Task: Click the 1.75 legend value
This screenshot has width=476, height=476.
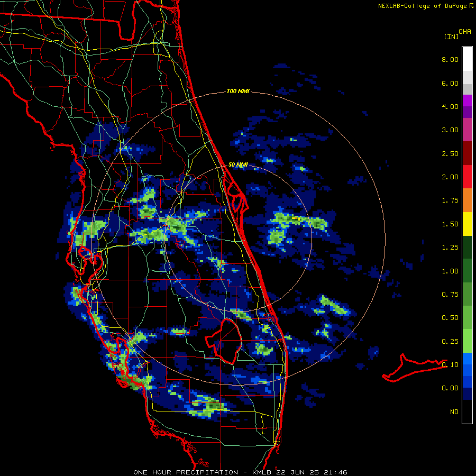Action: [450, 200]
